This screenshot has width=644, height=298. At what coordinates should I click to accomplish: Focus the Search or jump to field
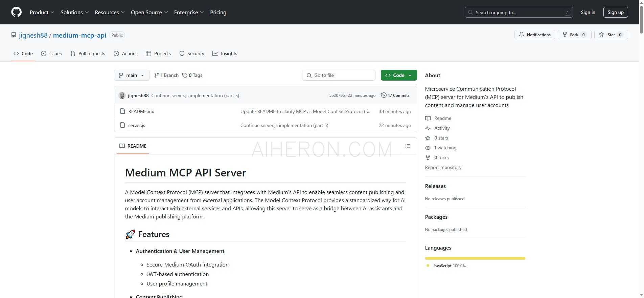[519, 12]
